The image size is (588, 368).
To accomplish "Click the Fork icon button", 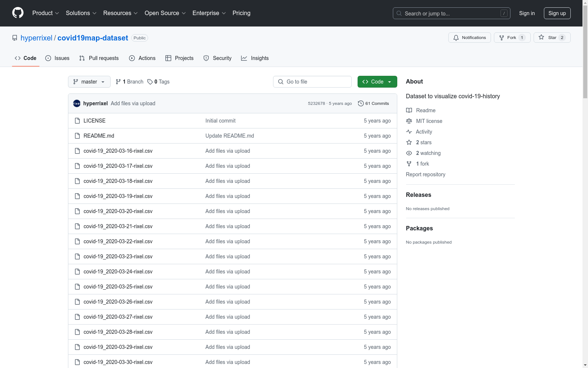I will 502,38.
